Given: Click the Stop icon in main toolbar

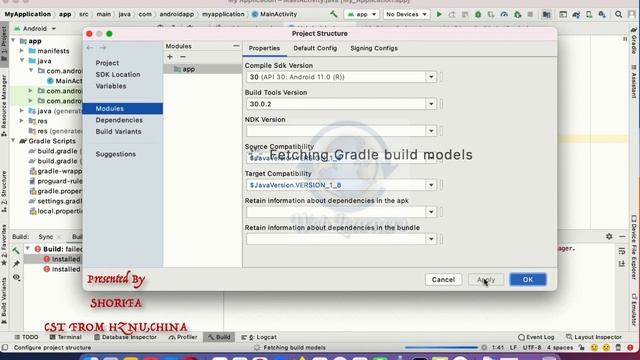Looking at the screenshot, I should tap(530, 14).
